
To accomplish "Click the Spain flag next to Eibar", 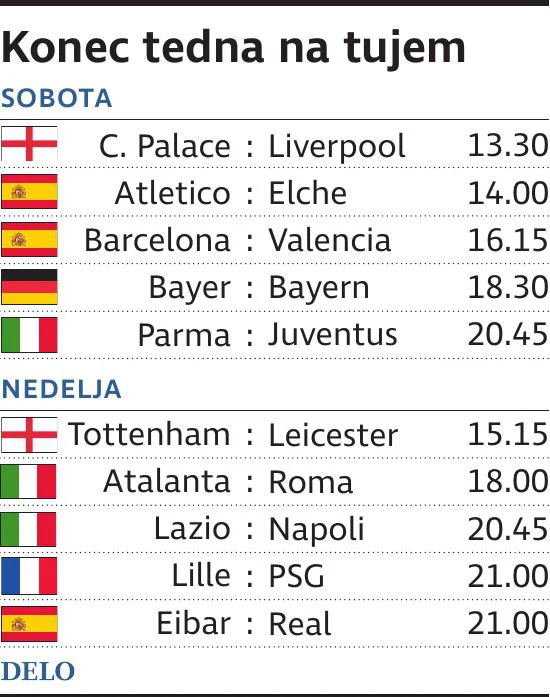I will click(29, 624).
